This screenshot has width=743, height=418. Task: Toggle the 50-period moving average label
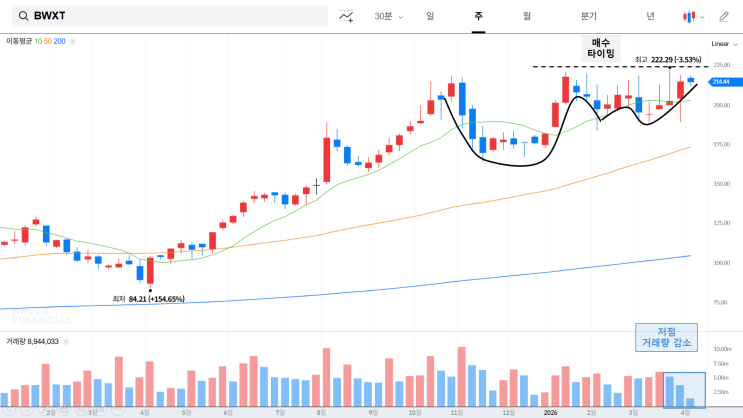pyautogui.click(x=48, y=41)
